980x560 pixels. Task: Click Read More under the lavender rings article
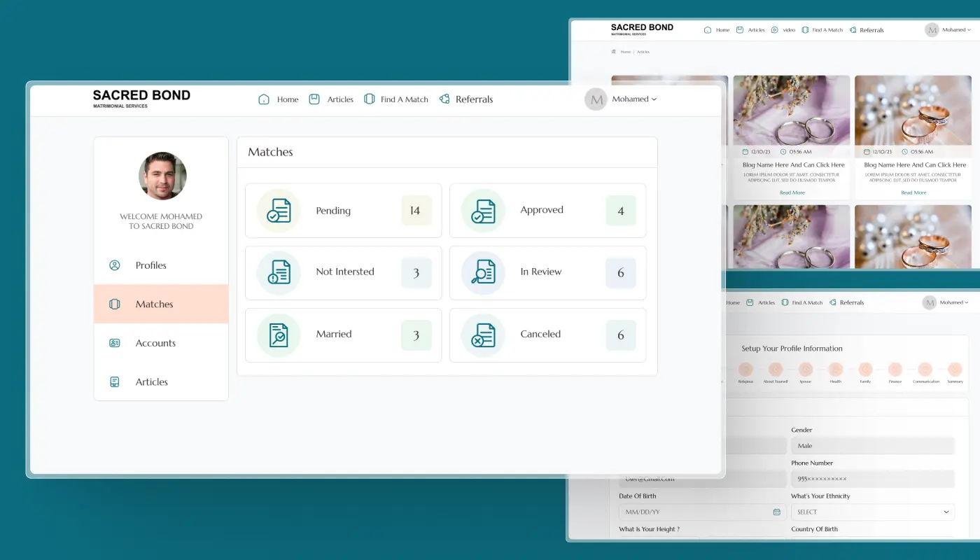tap(792, 192)
